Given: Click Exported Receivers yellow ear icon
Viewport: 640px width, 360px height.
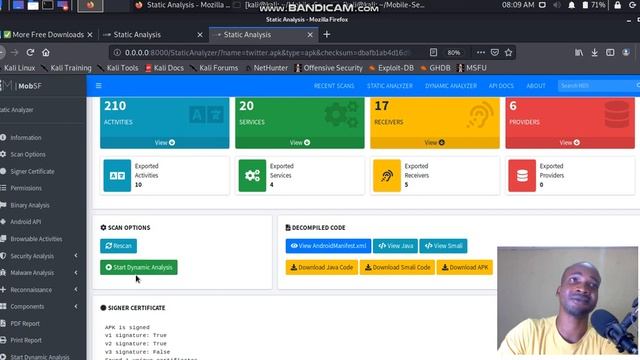Looking at the screenshot, I should pyautogui.click(x=387, y=176).
